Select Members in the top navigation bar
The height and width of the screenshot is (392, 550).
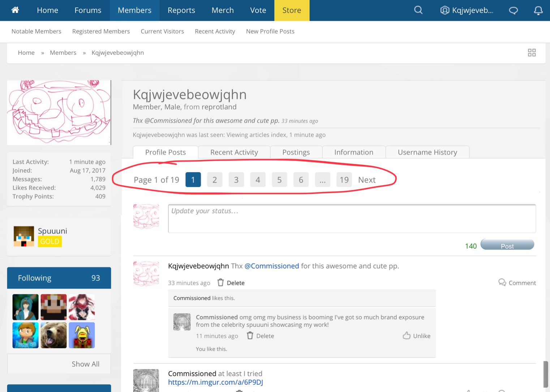click(x=134, y=10)
